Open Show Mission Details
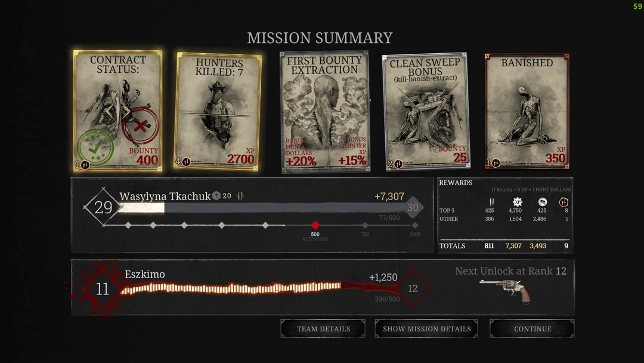The width and height of the screenshot is (644, 363). click(426, 329)
